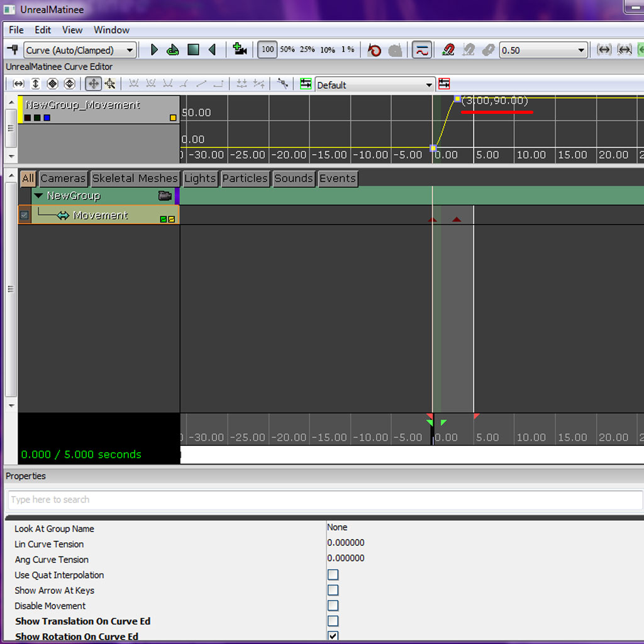Set selected tangent to break curve
The height and width of the screenshot is (644, 644).
tap(184, 84)
